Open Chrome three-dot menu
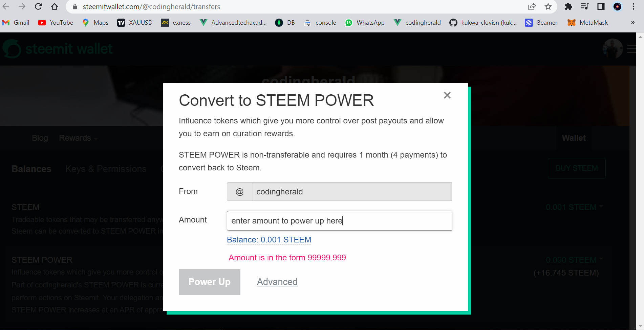The image size is (644, 330). [x=634, y=6]
